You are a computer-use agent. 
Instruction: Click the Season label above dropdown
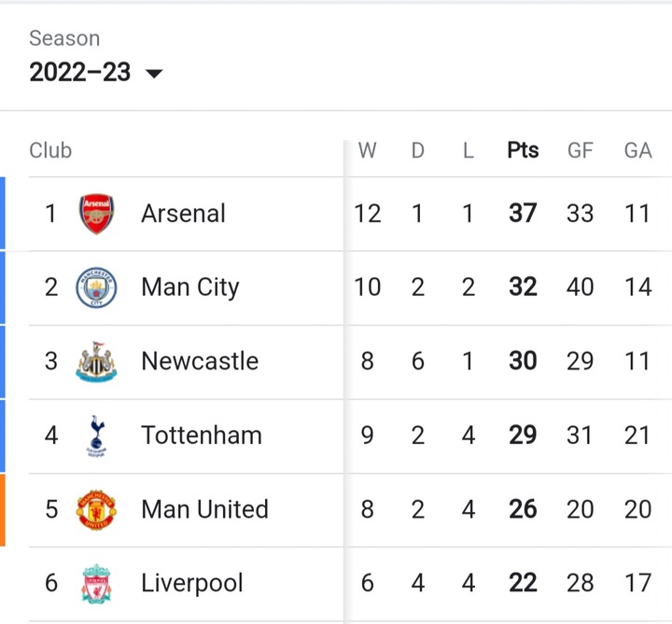click(x=64, y=38)
